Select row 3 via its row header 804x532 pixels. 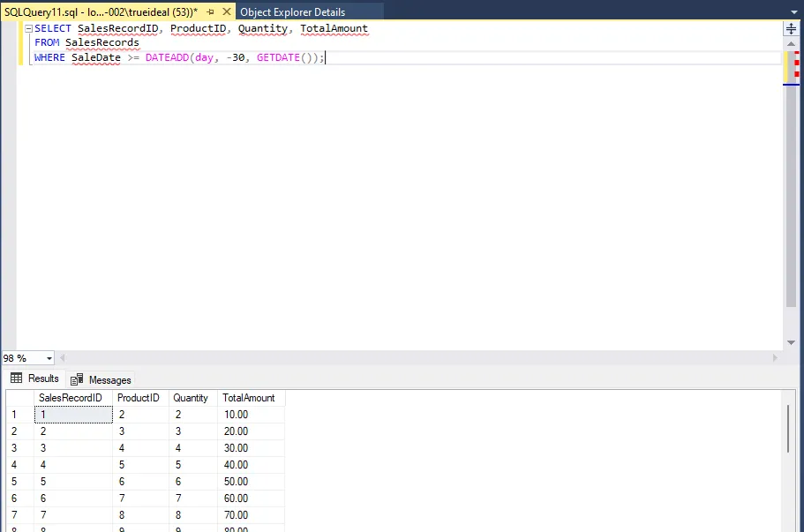click(x=15, y=448)
